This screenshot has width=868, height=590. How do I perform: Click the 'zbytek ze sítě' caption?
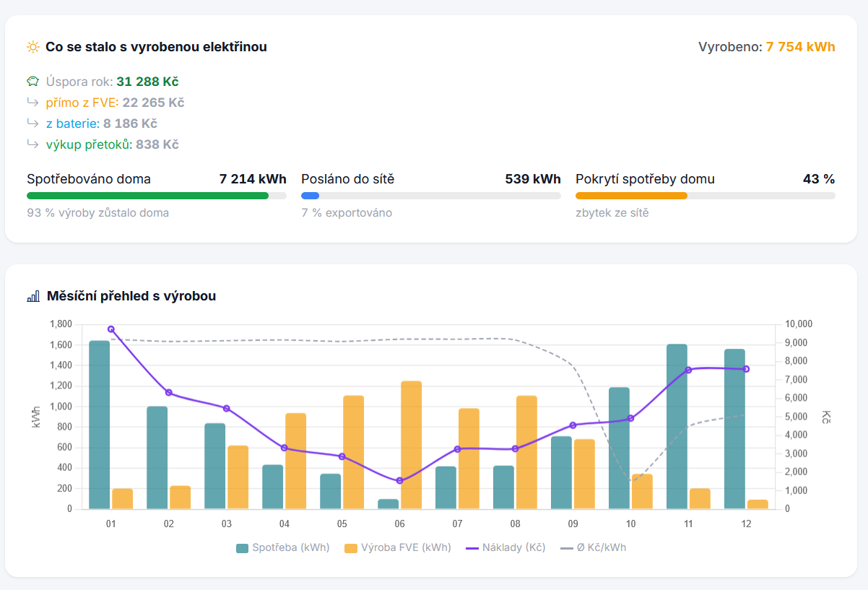[x=612, y=213]
